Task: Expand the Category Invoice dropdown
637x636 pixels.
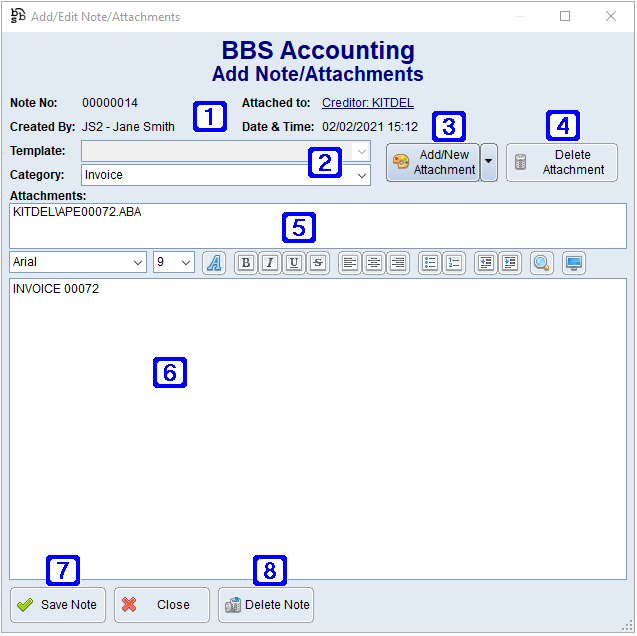Action: tap(361, 175)
